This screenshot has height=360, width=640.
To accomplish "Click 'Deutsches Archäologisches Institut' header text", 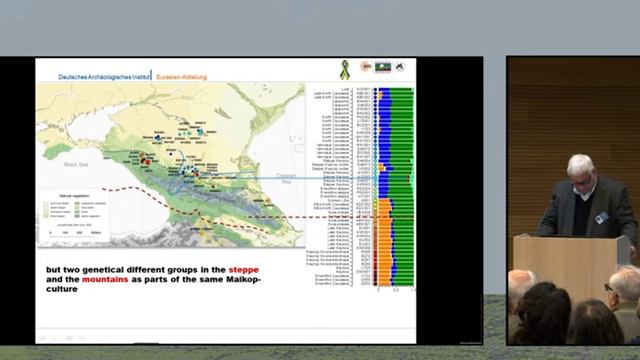I will point(104,77).
